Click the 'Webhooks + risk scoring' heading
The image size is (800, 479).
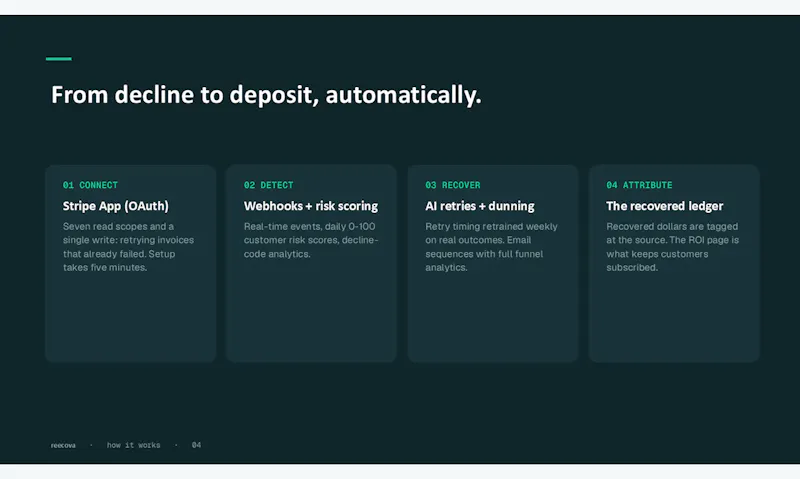click(x=311, y=206)
